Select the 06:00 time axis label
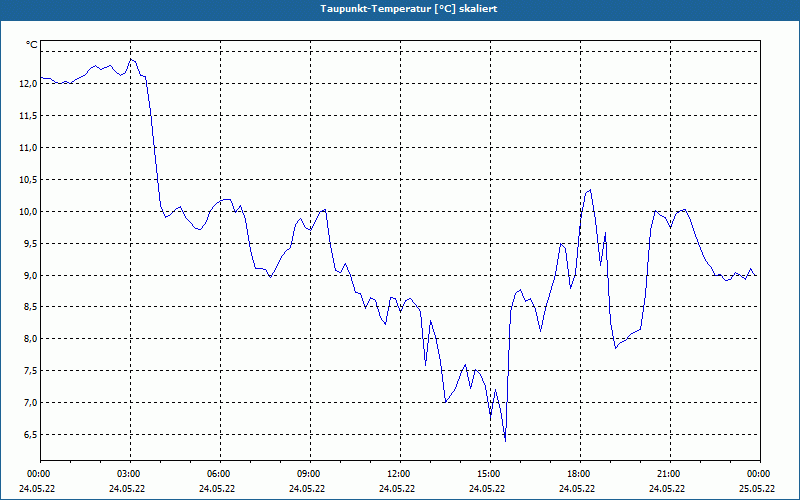 (x=220, y=474)
